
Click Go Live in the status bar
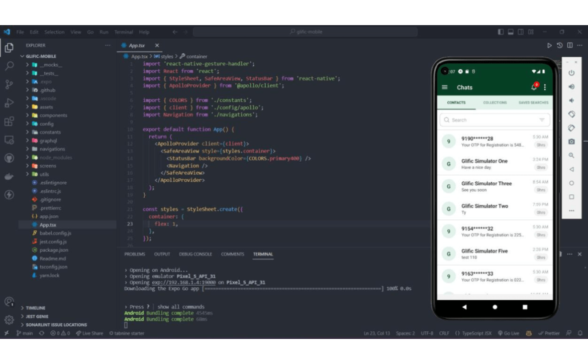click(509, 333)
